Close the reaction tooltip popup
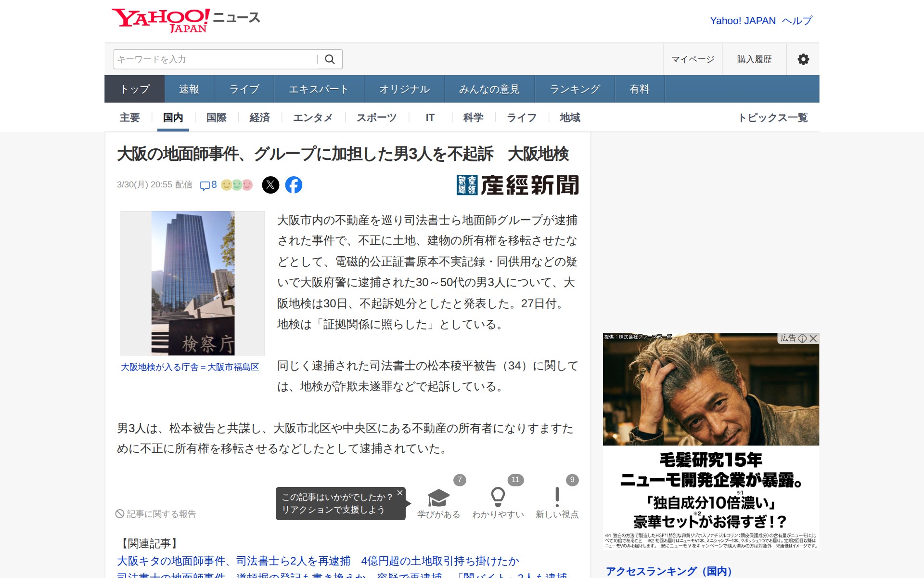 tap(399, 493)
